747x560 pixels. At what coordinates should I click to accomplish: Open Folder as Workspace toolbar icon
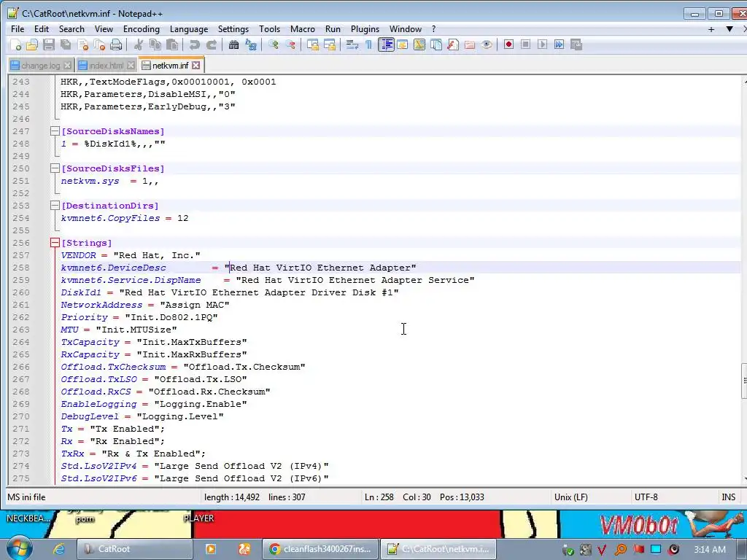coord(469,44)
